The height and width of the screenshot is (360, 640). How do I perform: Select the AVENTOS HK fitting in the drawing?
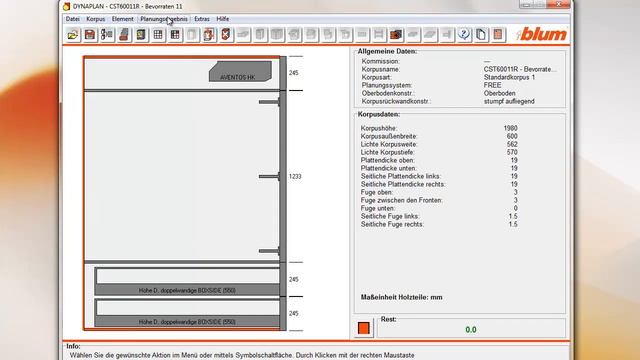240,71
